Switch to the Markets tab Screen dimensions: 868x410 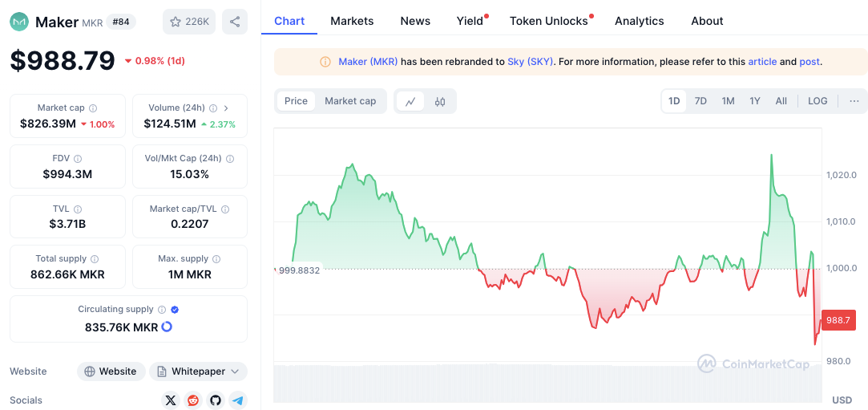point(352,21)
